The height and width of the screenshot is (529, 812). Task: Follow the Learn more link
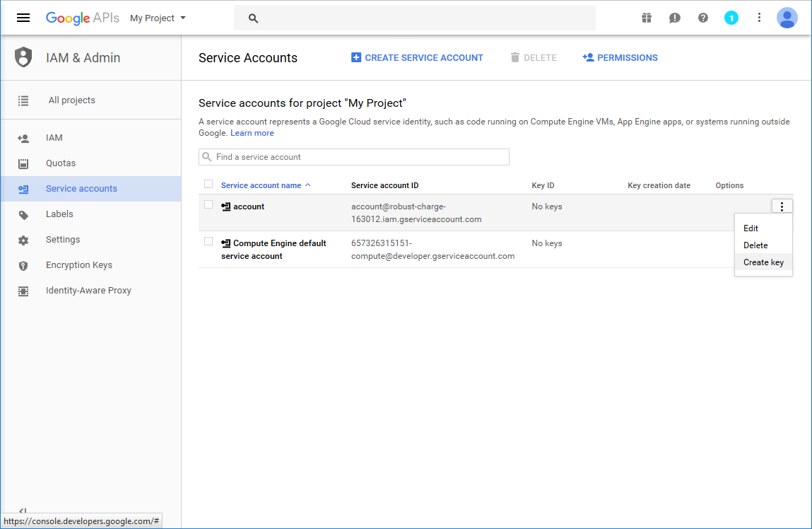(x=252, y=133)
